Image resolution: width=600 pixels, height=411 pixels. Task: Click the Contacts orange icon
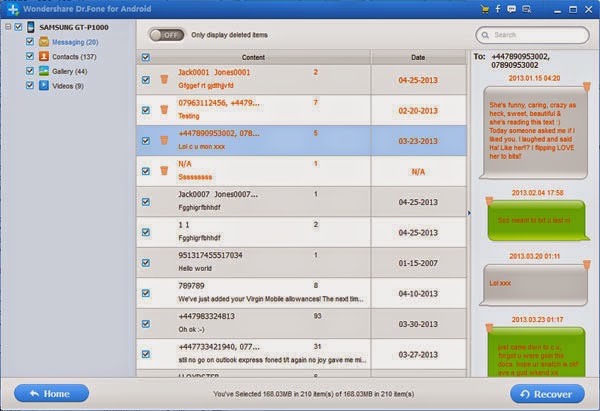point(44,56)
